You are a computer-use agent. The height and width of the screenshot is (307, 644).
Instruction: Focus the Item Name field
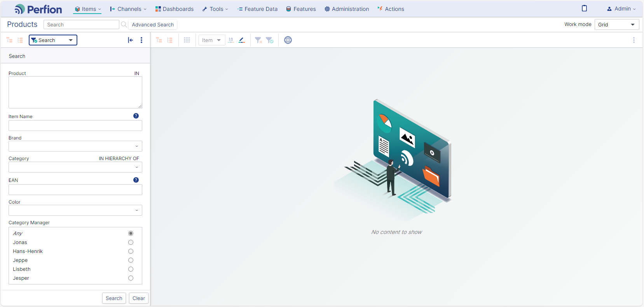tap(75, 126)
